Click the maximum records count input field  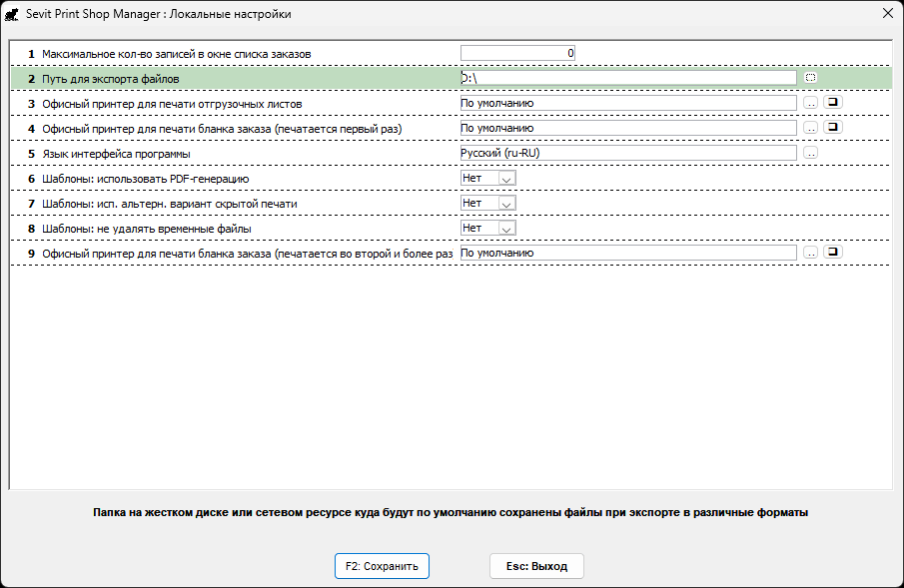[517, 53]
